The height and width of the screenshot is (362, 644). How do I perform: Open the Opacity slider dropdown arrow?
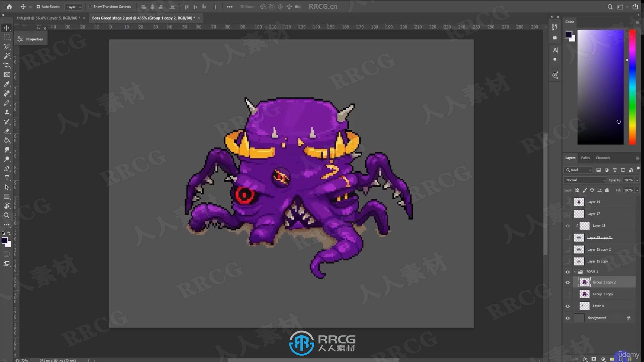click(x=637, y=180)
